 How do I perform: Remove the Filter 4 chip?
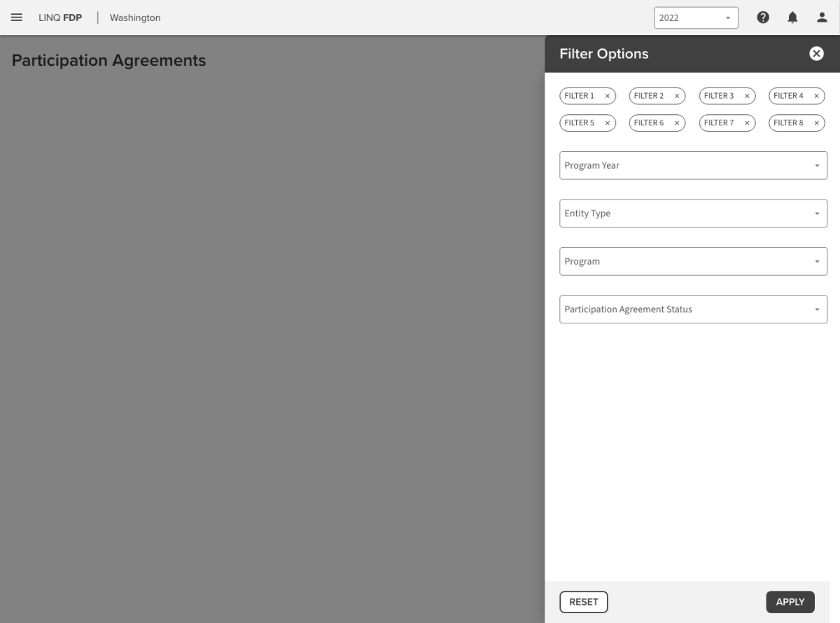coord(815,96)
